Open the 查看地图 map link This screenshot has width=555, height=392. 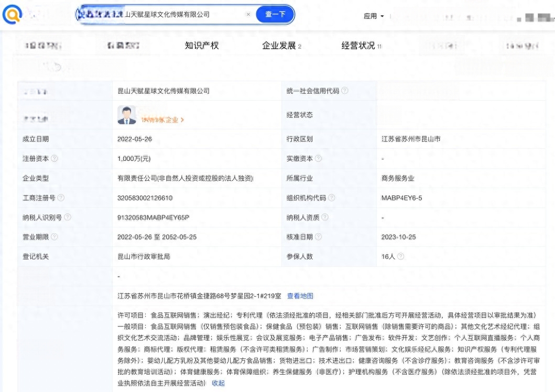(x=300, y=296)
